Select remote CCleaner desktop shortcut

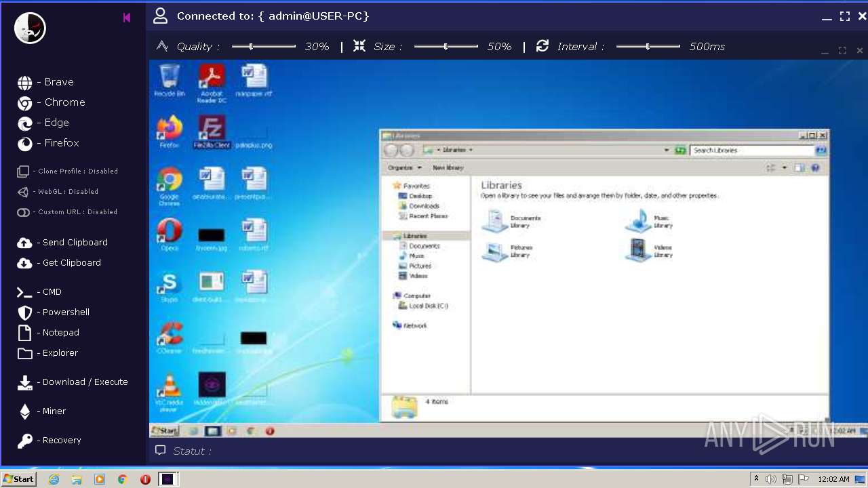(x=170, y=338)
